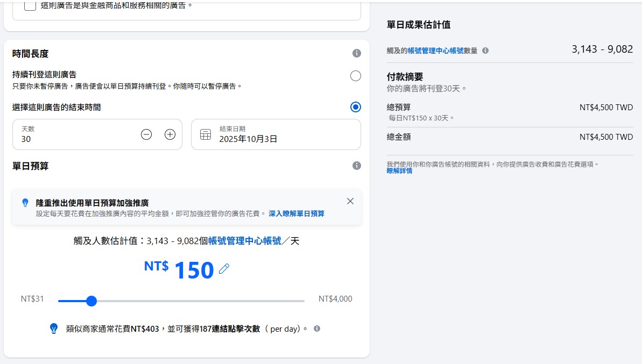Click the info icon beside 時間長度
Image resolution: width=642 pixels, height=364 pixels.
click(x=356, y=53)
